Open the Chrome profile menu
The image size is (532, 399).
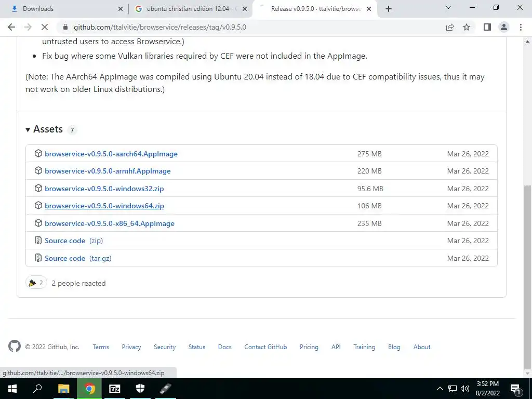tap(504, 27)
